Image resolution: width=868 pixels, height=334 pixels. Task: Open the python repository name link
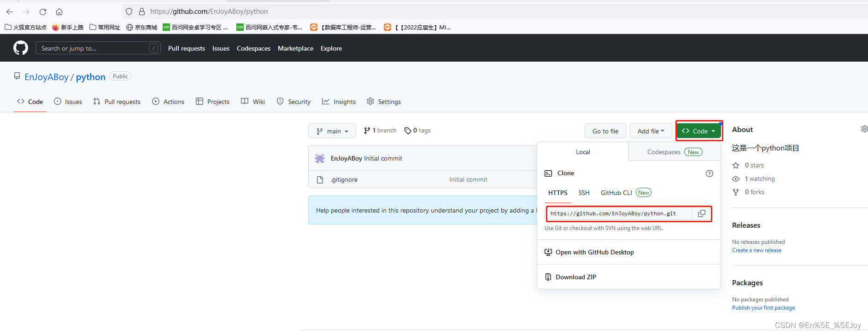coord(91,77)
